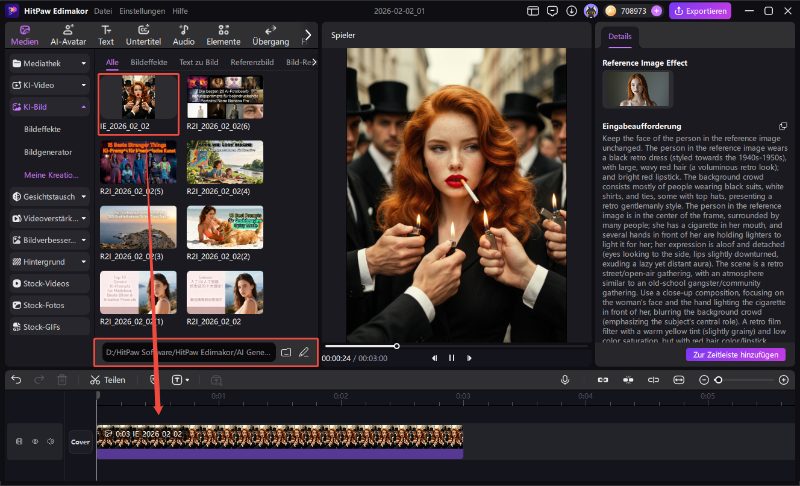This screenshot has width=800, height=486.
Task: Click Zur Zeitleiste hinzufügen button
Action: [738, 355]
